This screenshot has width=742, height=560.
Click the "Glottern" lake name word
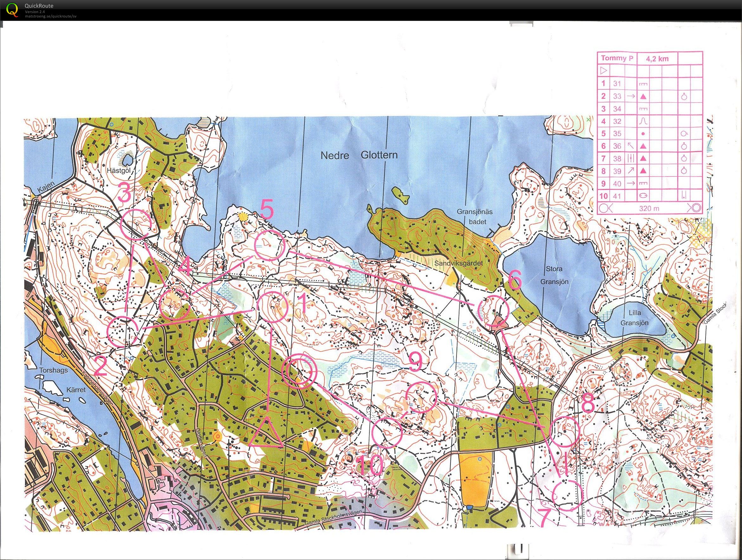click(x=379, y=155)
